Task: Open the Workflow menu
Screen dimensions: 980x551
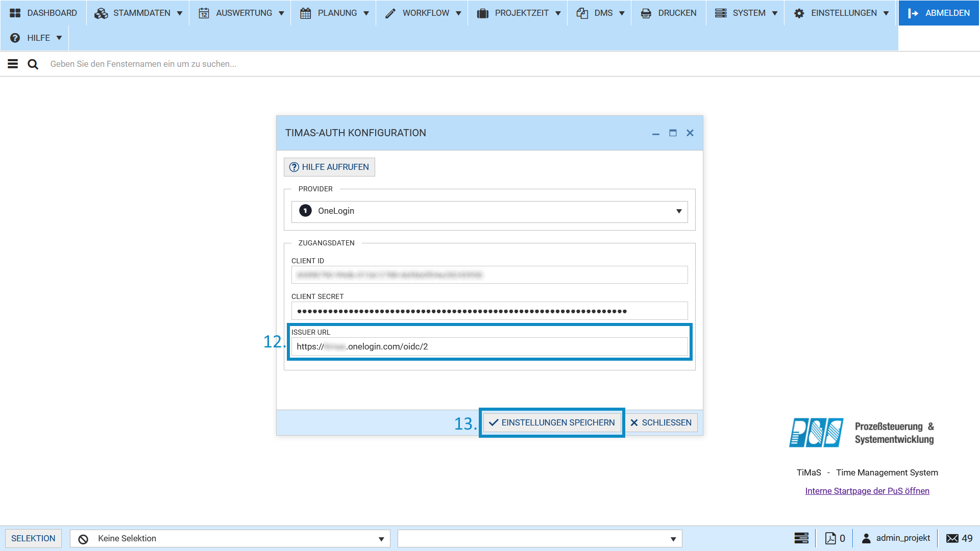Action: click(423, 13)
